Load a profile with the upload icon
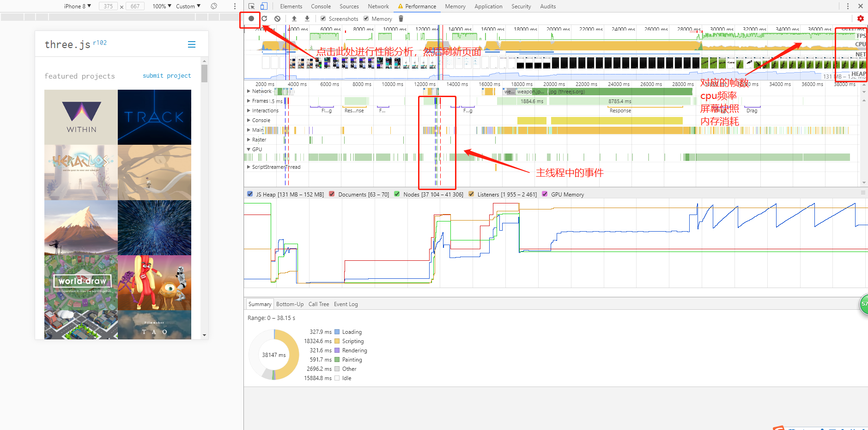This screenshot has height=430, width=868. [x=294, y=18]
